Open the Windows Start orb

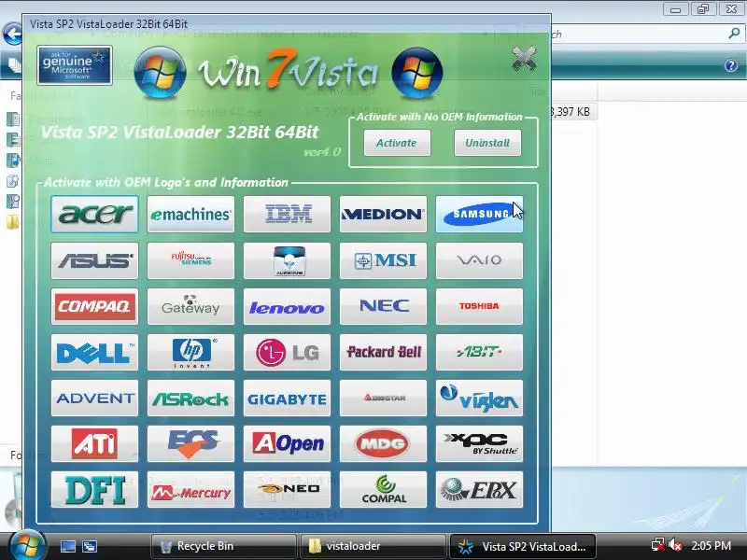pos(27,545)
